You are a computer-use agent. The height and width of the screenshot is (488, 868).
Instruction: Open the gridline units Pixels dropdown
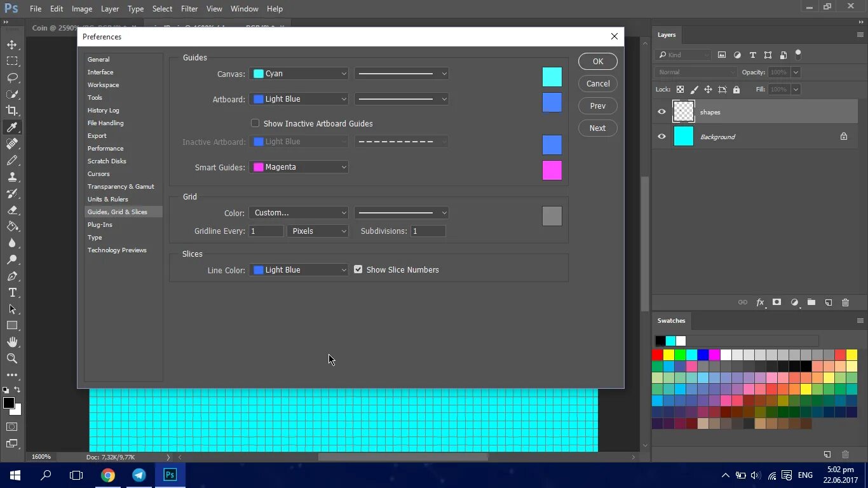318,231
